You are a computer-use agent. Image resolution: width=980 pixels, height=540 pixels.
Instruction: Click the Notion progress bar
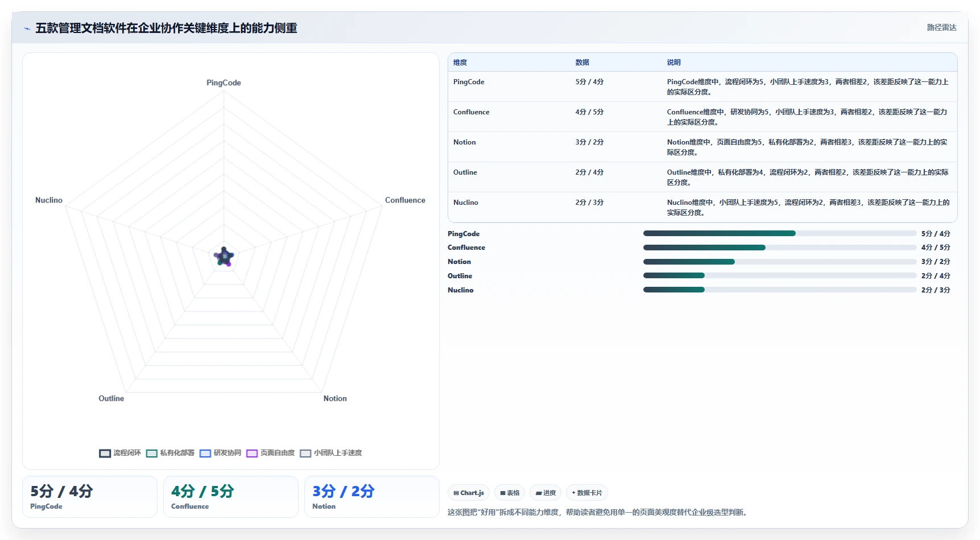(x=780, y=262)
